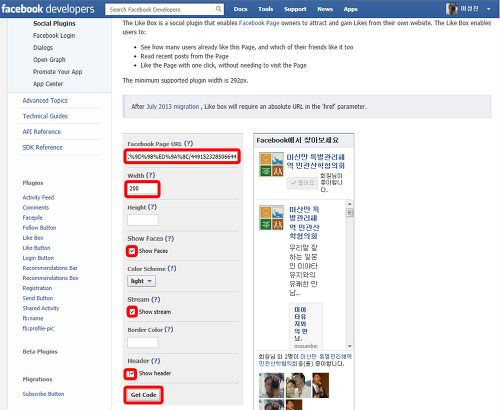500x410 pixels.
Task: Toggle the Show header checkbox
Action: 131,374
